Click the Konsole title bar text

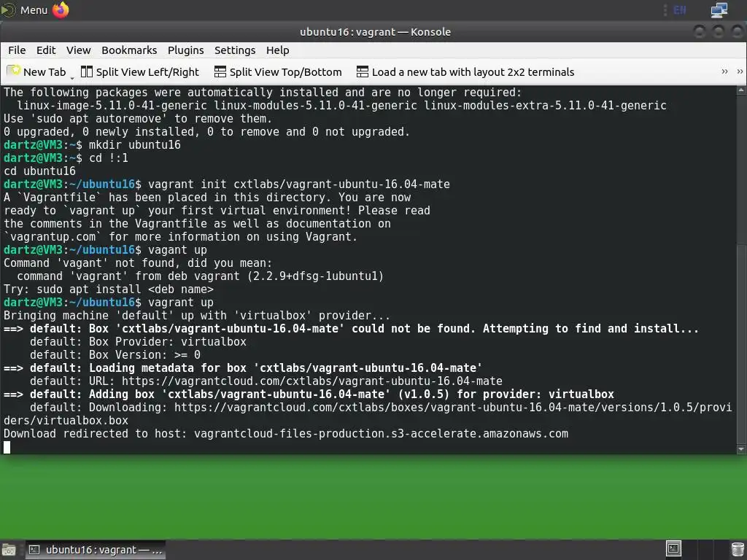tap(376, 32)
